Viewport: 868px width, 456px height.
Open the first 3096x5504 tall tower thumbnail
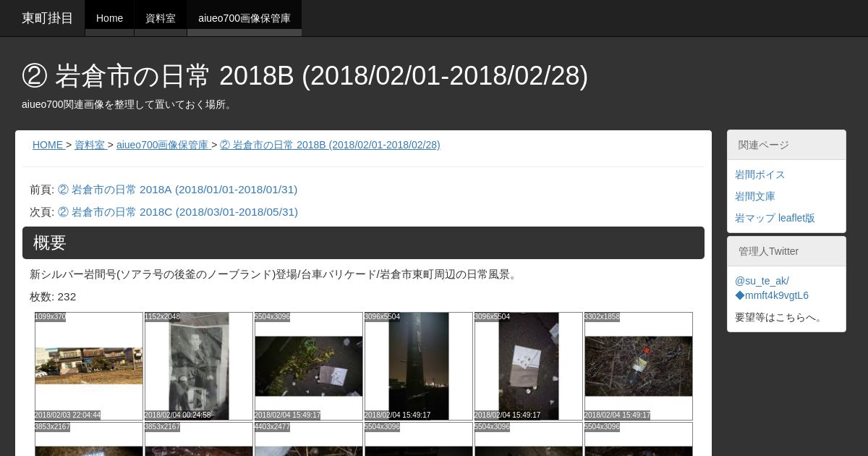point(419,366)
